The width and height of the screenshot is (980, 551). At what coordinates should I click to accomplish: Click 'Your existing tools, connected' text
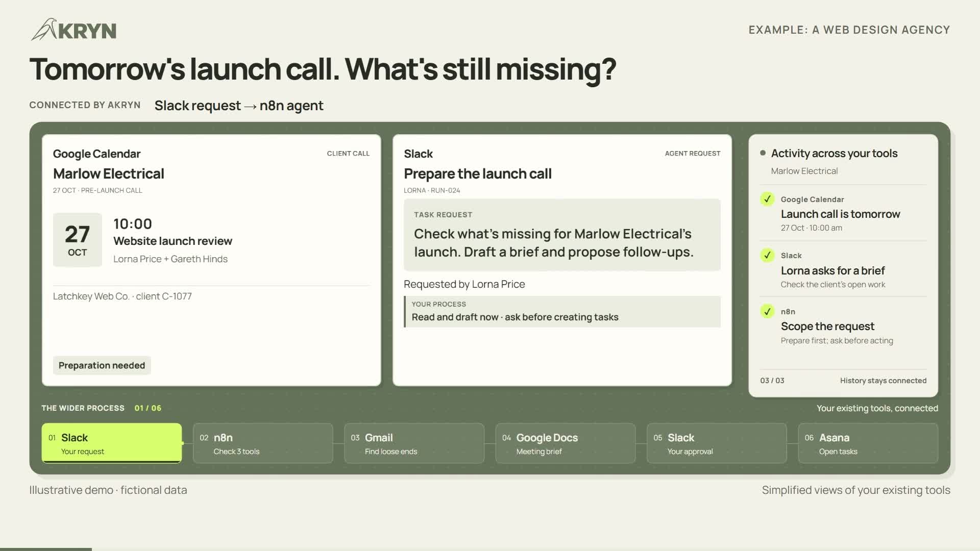pyautogui.click(x=877, y=408)
